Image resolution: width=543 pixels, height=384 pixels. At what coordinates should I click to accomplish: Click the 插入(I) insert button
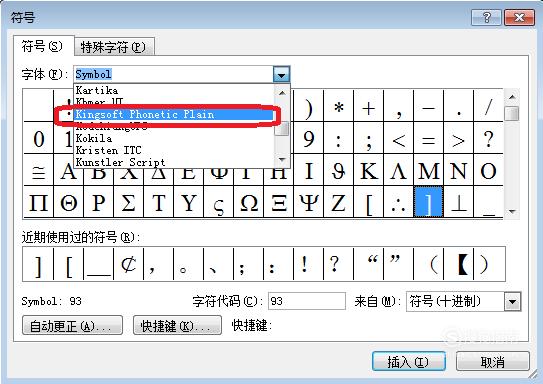pos(409,362)
